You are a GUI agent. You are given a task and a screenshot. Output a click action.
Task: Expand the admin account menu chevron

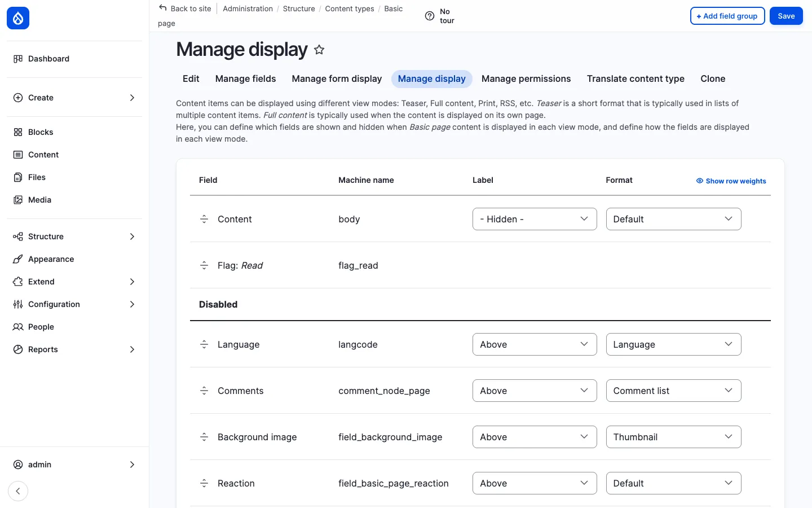click(132, 465)
